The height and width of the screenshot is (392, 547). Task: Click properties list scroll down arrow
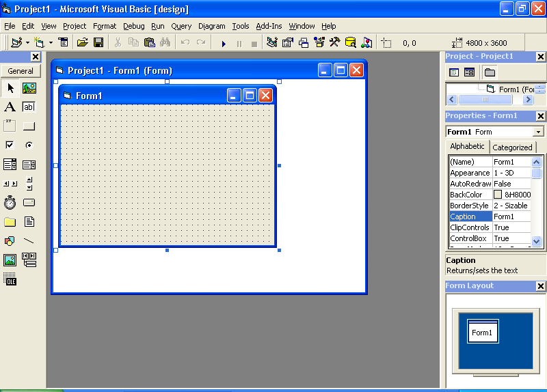pyautogui.click(x=536, y=241)
